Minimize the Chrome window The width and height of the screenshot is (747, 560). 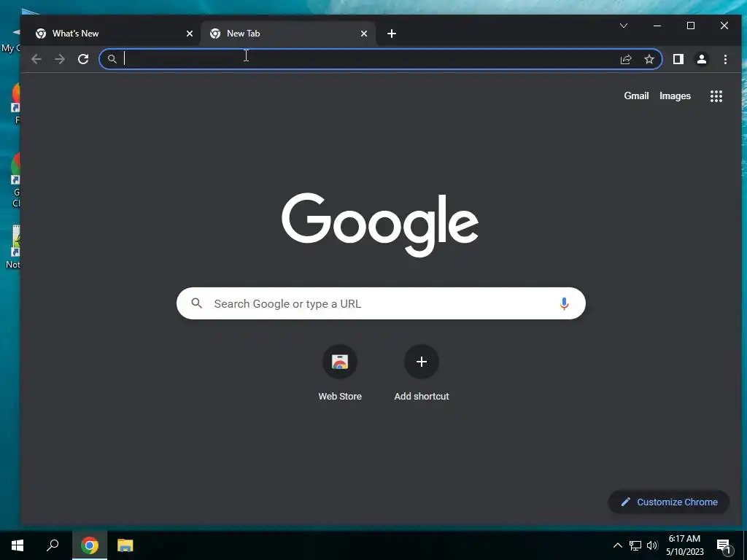[x=657, y=26]
